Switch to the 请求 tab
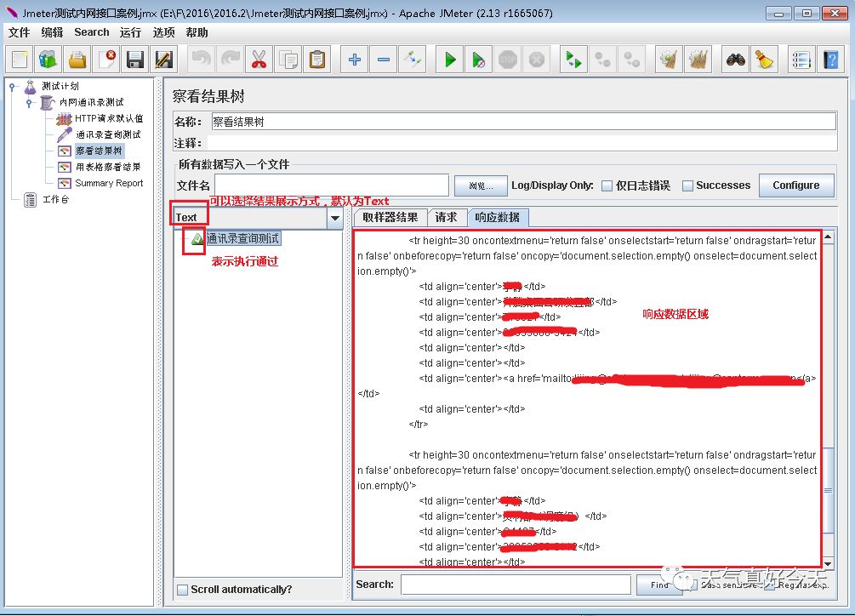The height and width of the screenshot is (616, 855). (446, 218)
